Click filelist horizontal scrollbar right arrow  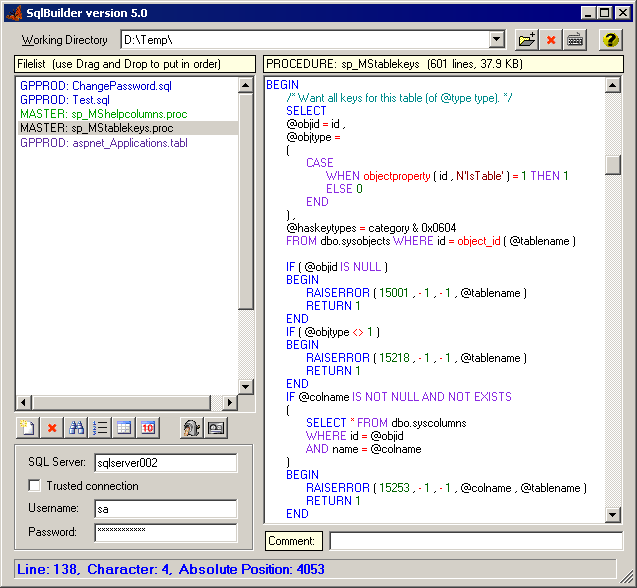pos(230,402)
